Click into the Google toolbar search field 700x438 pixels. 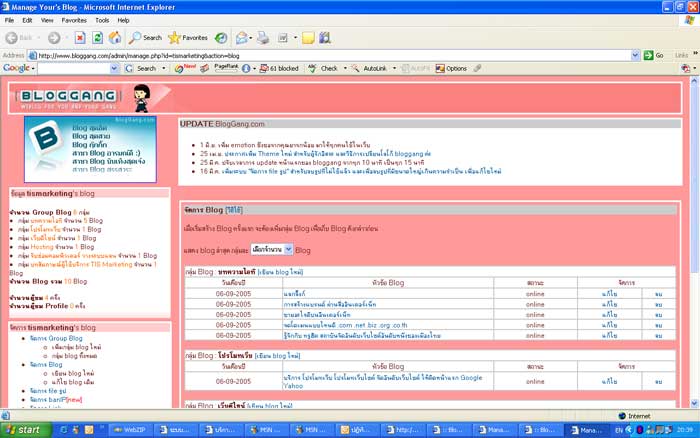(x=74, y=68)
